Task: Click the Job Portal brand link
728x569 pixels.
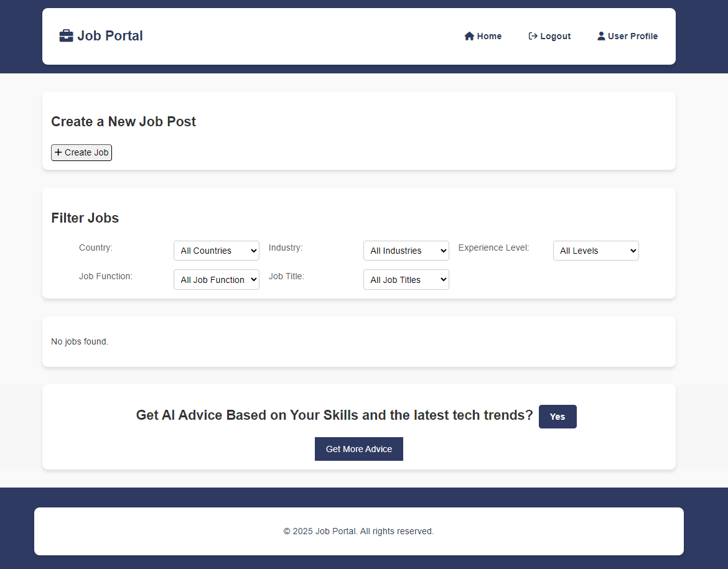Action: 101,35
